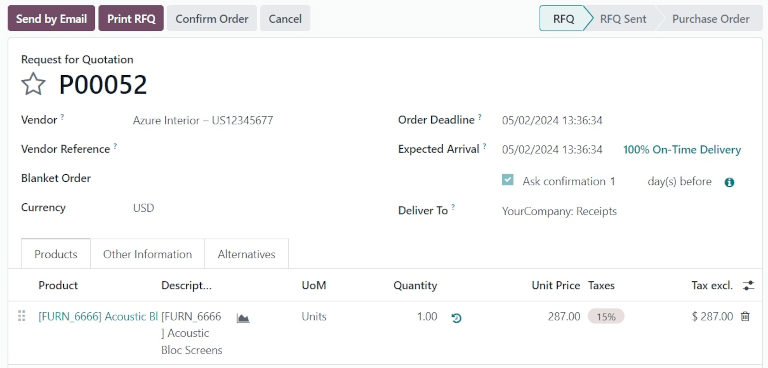Click the help mark next to Deliver To
768x368 pixels.
click(453, 207)
